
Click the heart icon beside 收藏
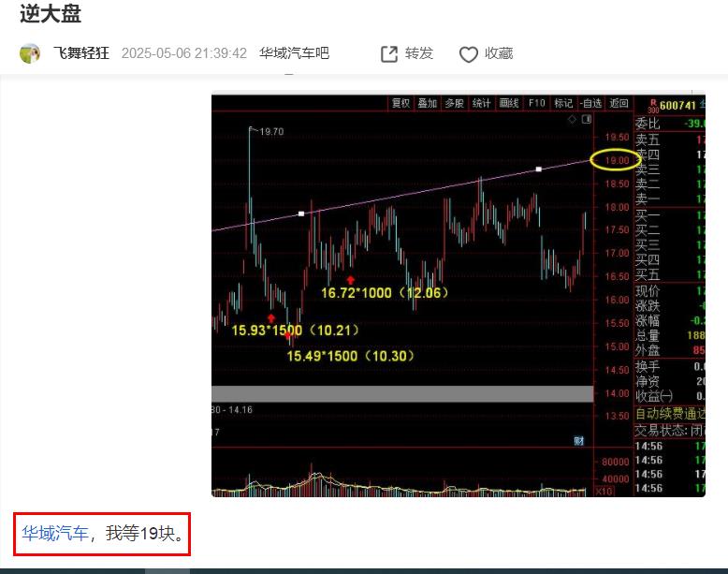click(x=469, y=54)
